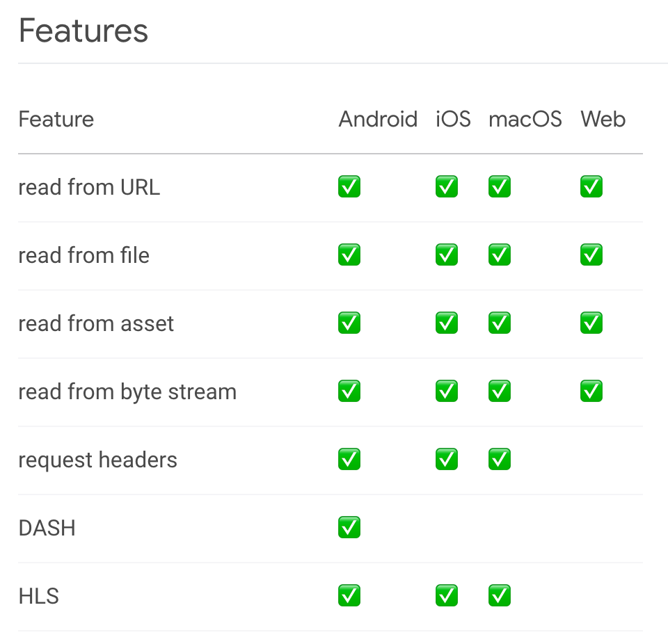Click the HLS feature label
The image size is (668, 644).
point(38,596)
